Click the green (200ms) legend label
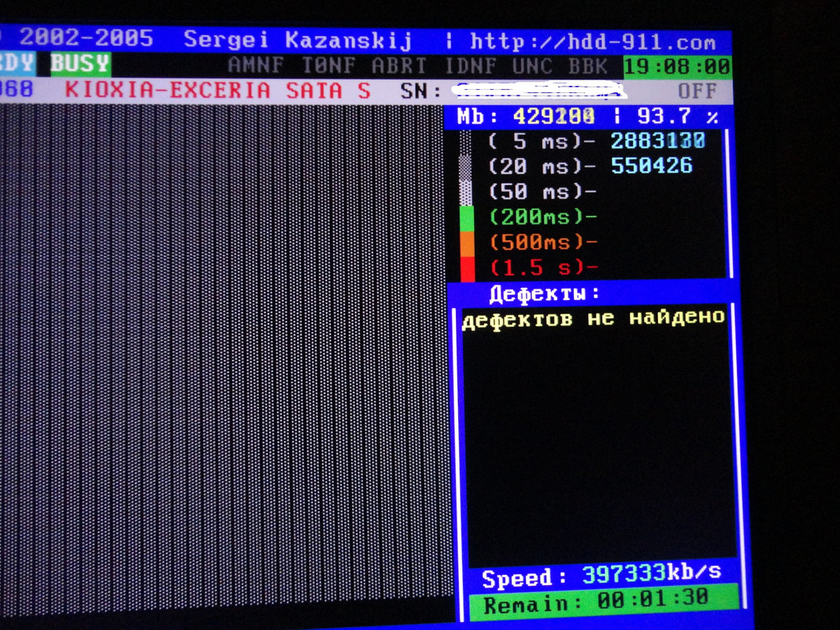Viewport: 840px width, 630px height. click(x=543, y=217)
